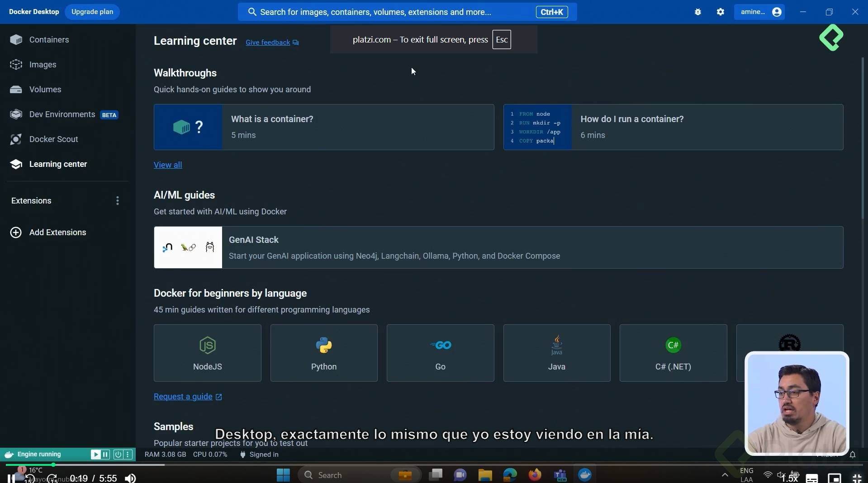The height and width of the screenshot is (483, 868).
Task: Click the CPU 0.07% indicator
Action: [x=210, y=455]
